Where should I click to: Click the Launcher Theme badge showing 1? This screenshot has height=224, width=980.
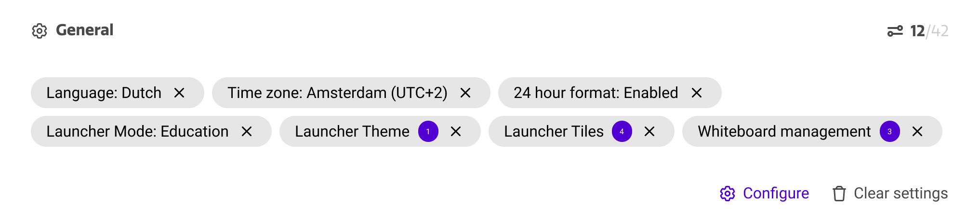point(428,131)
